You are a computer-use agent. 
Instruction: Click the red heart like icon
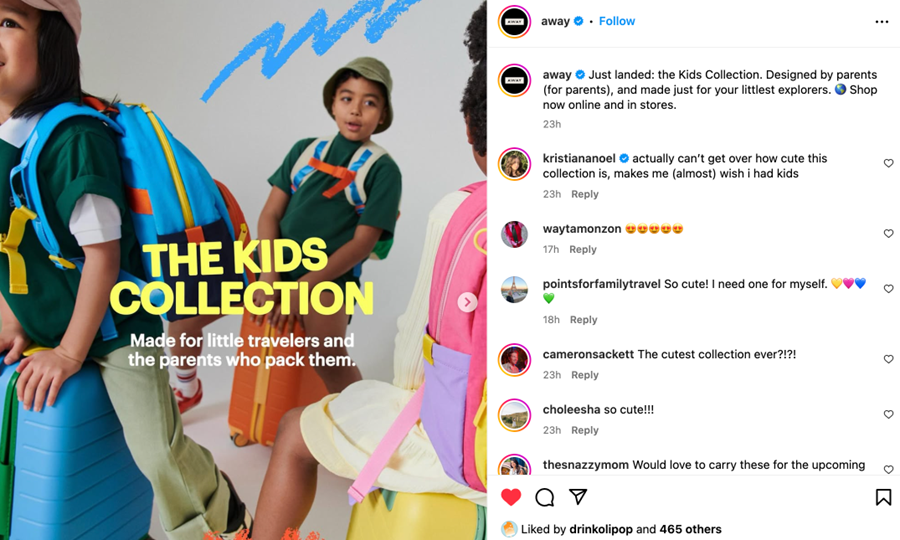511,497
